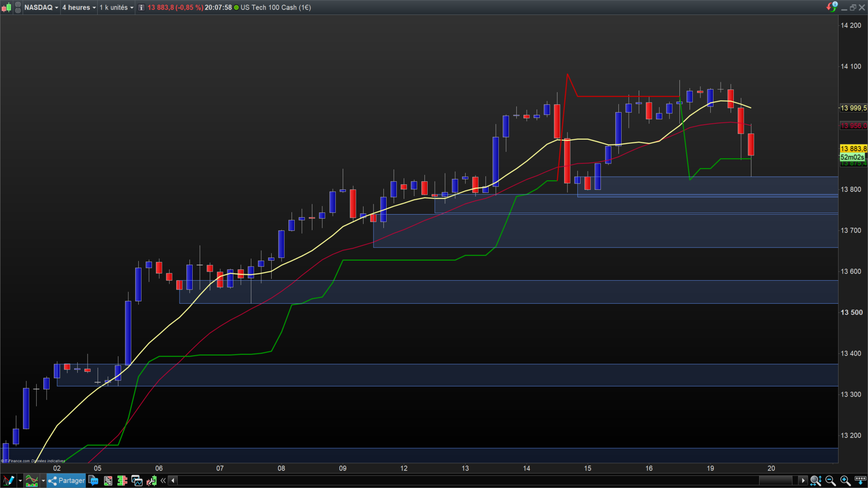Open the order list icon
The width and height of the screenshot is (868, 488).
point(108,480)
